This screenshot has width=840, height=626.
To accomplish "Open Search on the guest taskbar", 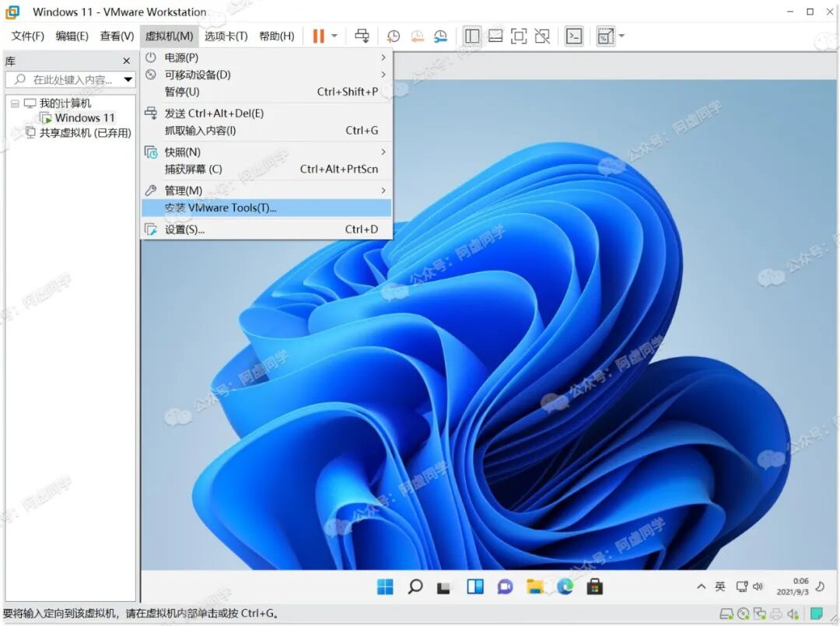I will point(415,587).
